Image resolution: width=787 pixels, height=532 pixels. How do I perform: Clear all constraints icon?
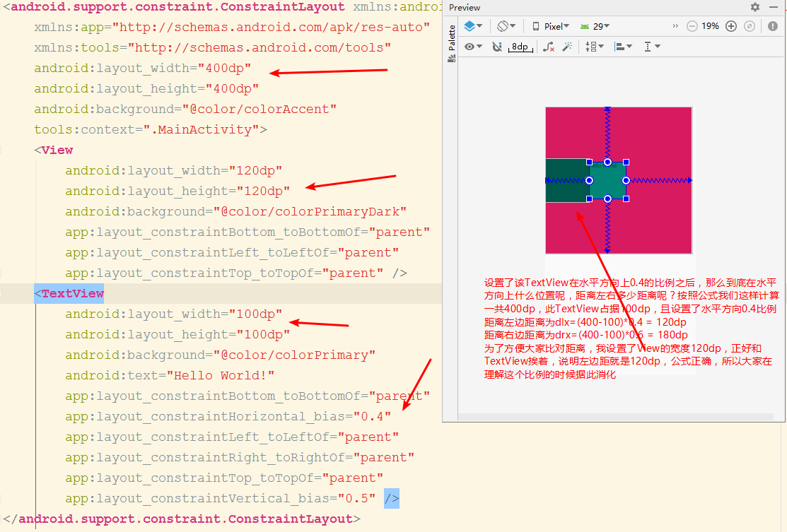click(549, 47)
